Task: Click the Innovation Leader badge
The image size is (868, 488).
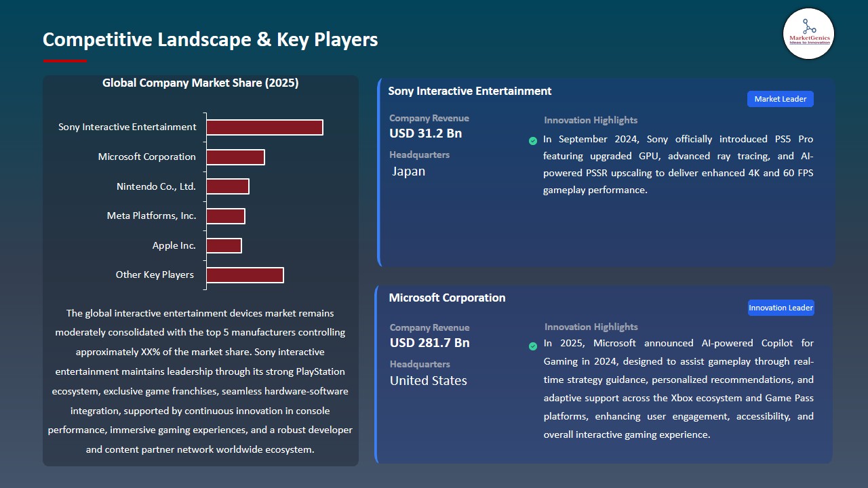Action: pos(781,308)
